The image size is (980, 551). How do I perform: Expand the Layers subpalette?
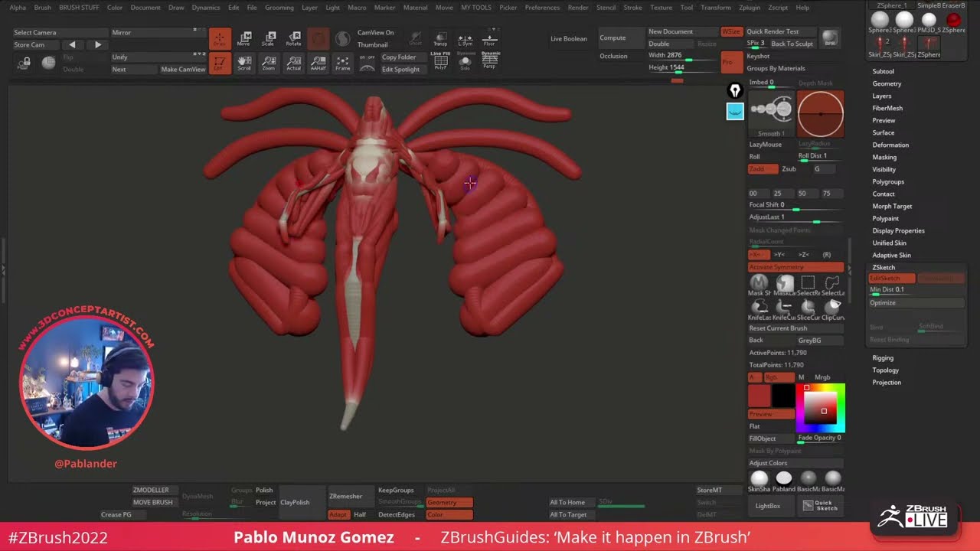pyautogui.click(x=880, y=96)
